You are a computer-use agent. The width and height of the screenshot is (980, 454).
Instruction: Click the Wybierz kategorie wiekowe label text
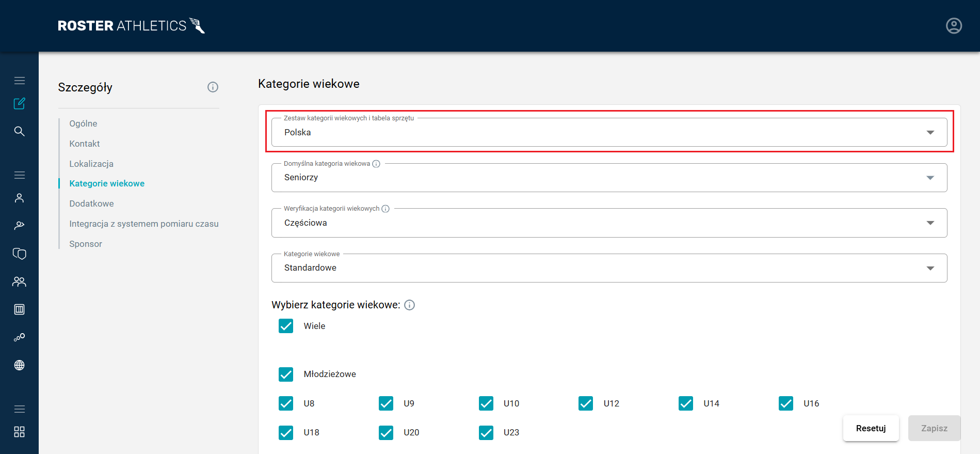click(x=336, y=305)
